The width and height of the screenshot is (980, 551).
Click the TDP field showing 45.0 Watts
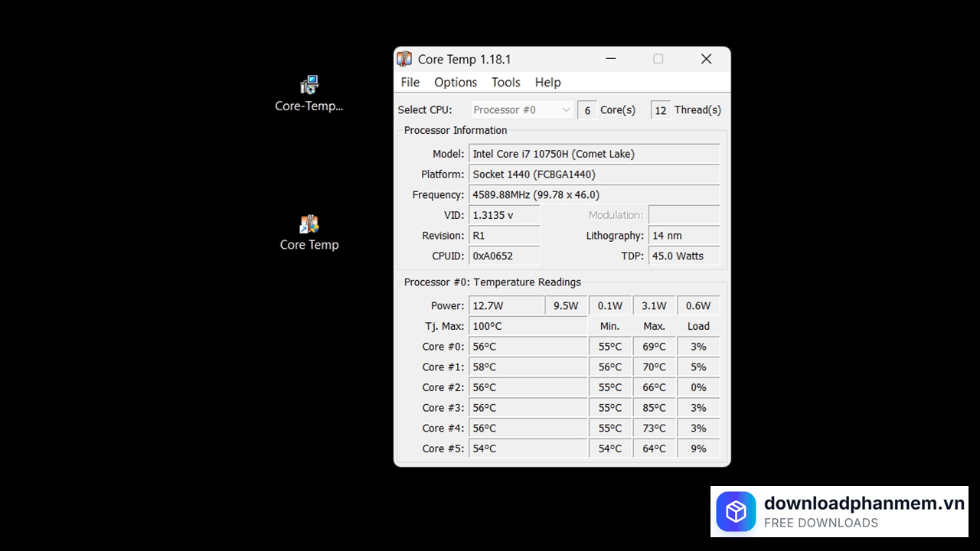tap(684, 256)
